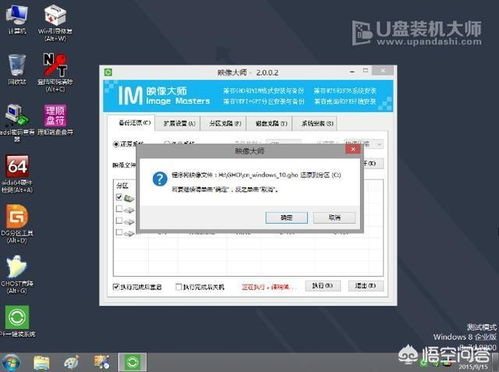Open the GHOST backup desktop icon

17,274
